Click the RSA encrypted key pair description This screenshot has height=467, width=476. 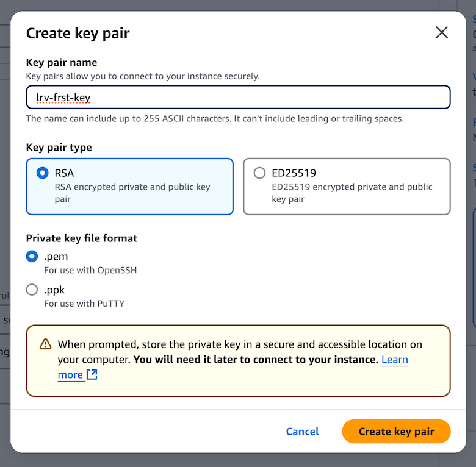(132, 193)
